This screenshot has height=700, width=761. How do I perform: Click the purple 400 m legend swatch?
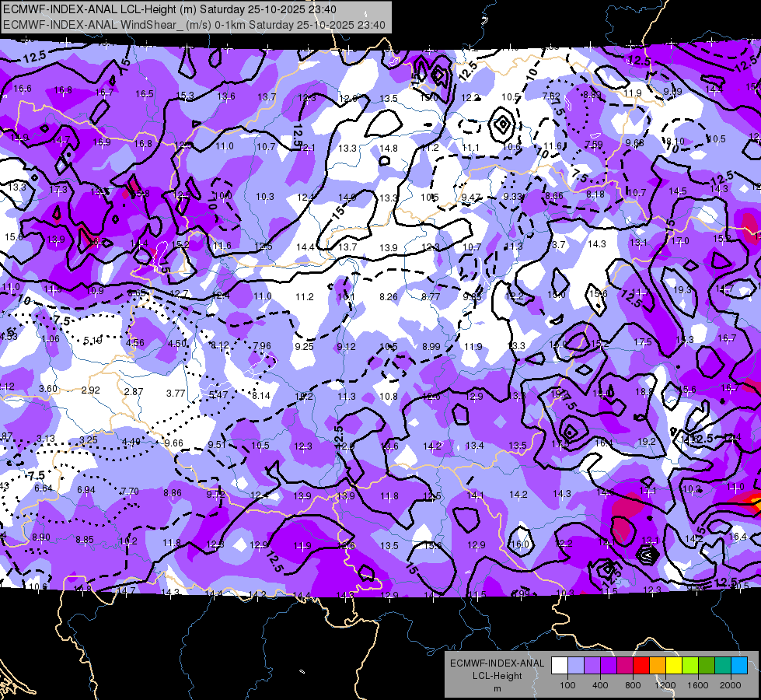pos(592,666)
